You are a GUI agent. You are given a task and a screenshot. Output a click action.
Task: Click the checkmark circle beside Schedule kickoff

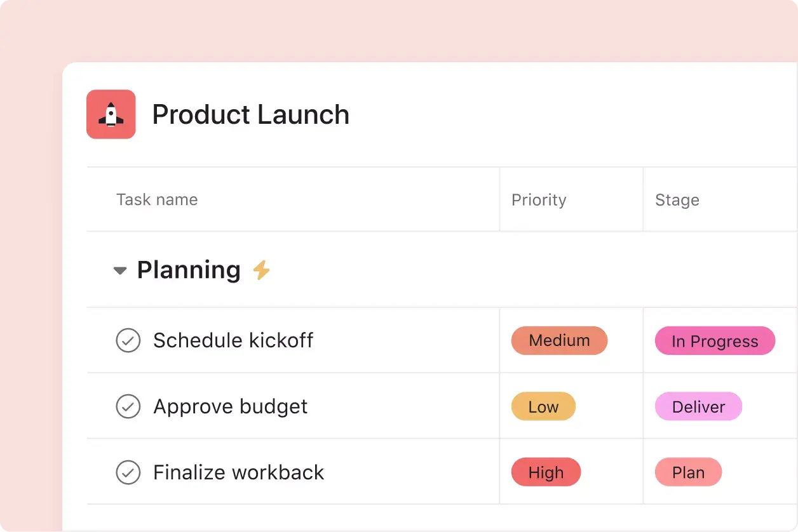128,340
